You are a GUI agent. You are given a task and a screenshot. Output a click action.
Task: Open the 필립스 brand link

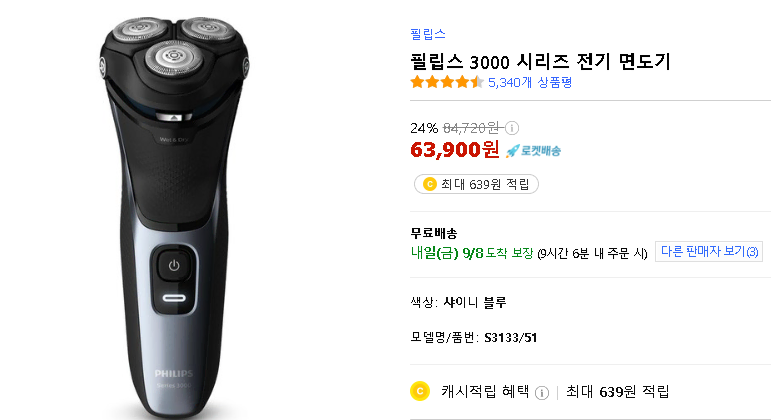pos(428,34)
